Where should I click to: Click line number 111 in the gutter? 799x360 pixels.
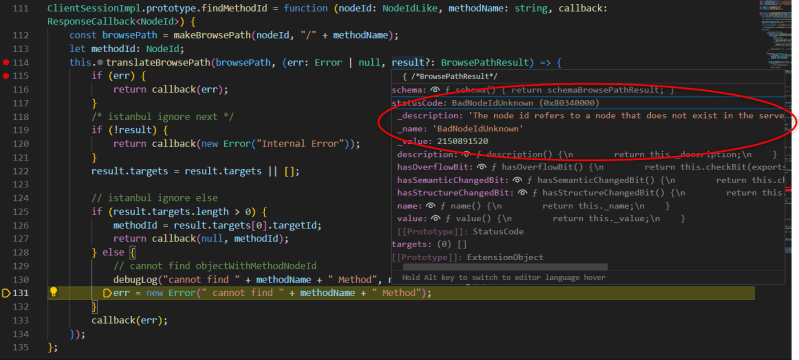[x=21, y=9]
